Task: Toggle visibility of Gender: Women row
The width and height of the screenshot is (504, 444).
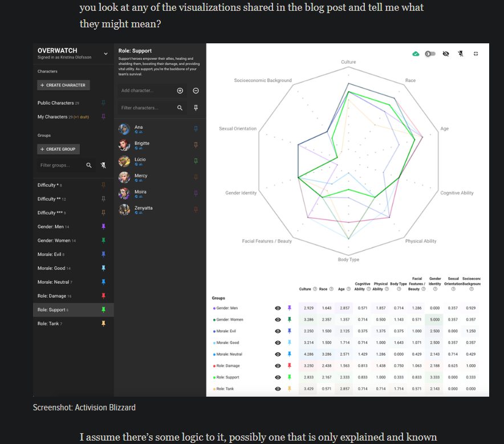Action: (278, 320)
